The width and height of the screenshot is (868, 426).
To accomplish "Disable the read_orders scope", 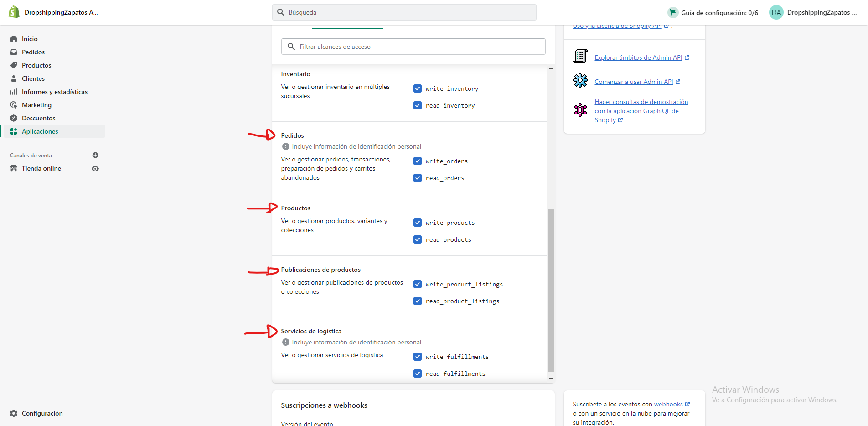I will [x=418, y=178].
